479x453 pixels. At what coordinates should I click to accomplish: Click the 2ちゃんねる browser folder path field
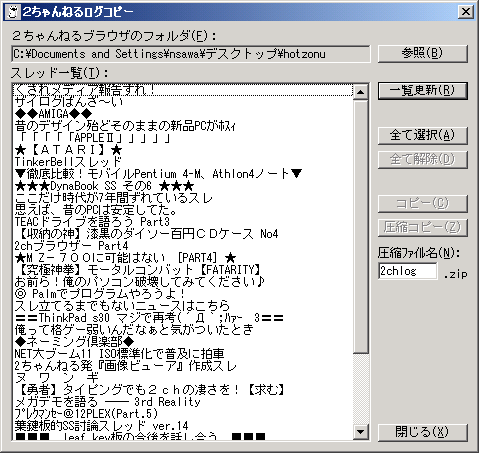(x=191, y=54)
